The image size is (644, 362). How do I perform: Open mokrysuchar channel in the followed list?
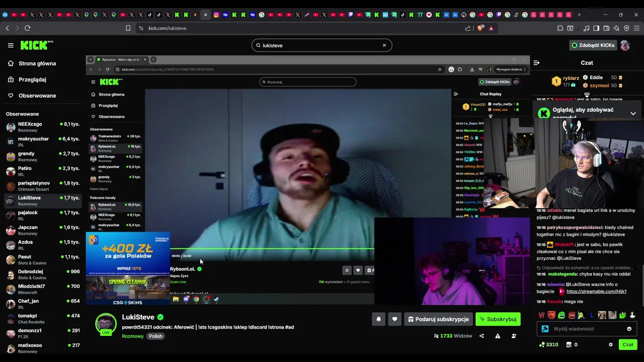[x=43, y=142]
